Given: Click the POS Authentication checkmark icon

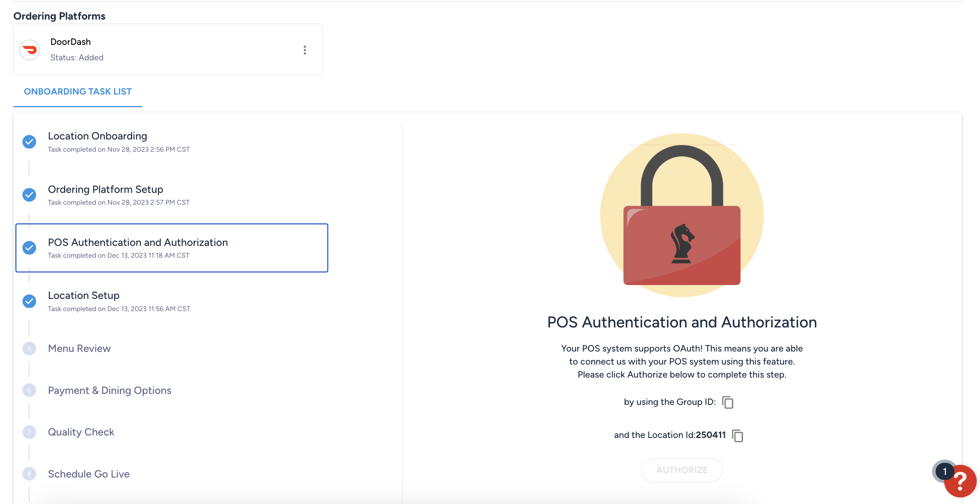Looking at the screenshot, I should click(x=29, y=248).
